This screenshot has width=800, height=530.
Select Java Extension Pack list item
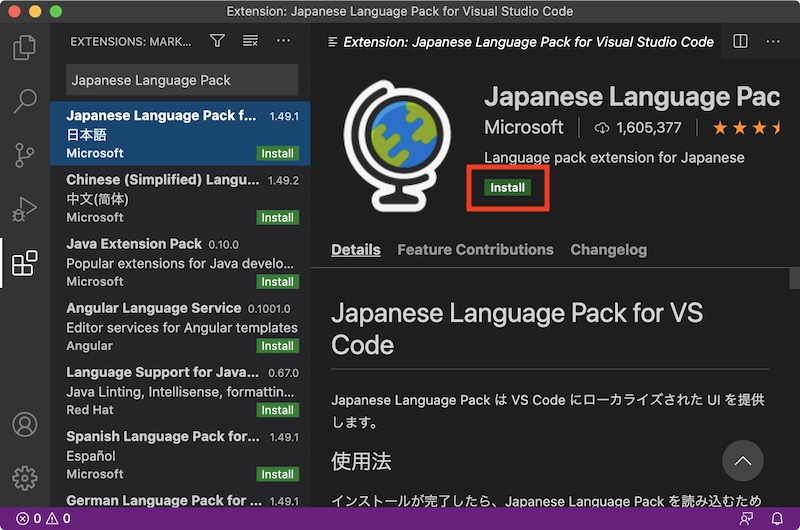tap(180, 263)
